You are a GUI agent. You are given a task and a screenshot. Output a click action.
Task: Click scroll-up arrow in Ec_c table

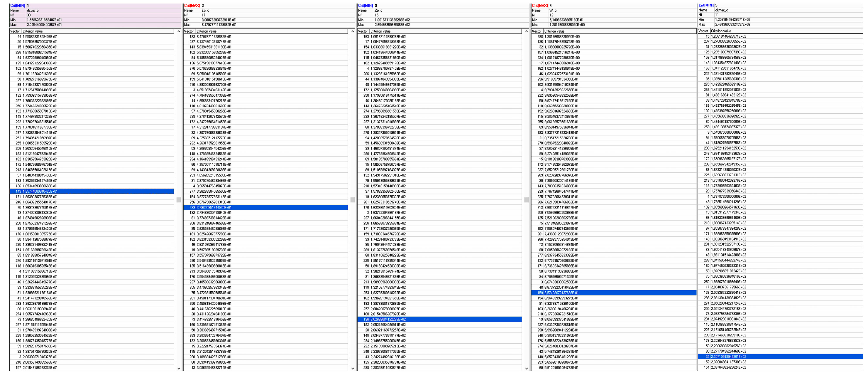(x=353, y=31)
